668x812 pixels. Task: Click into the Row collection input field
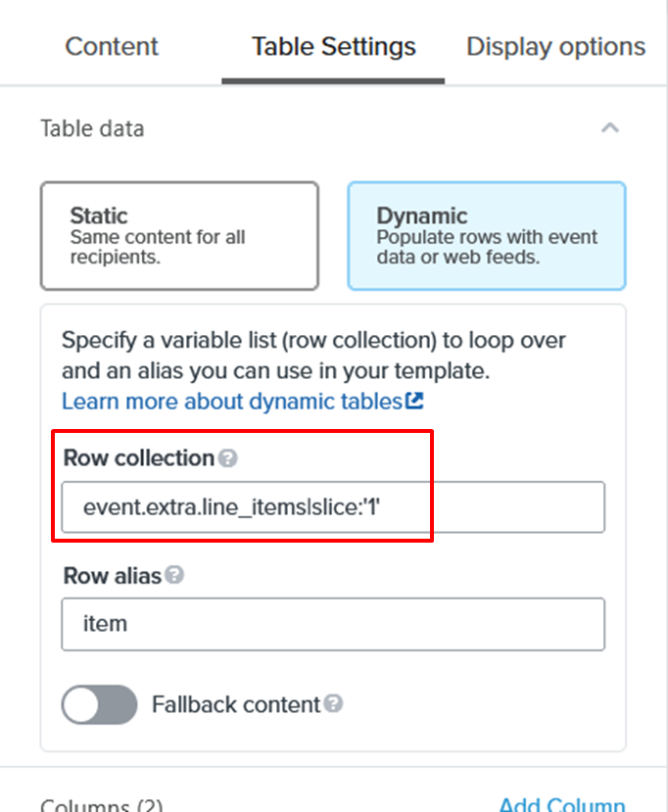[x=333, y=507]
